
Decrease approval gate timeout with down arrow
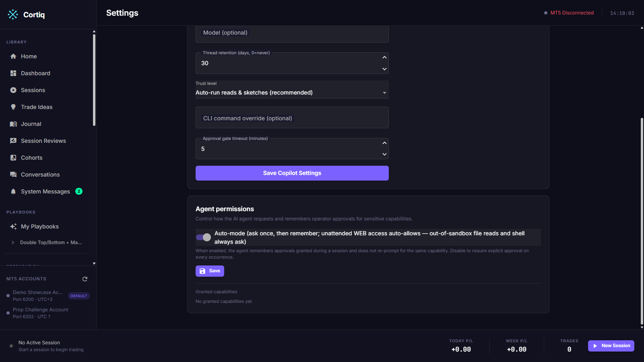[384, 154]
